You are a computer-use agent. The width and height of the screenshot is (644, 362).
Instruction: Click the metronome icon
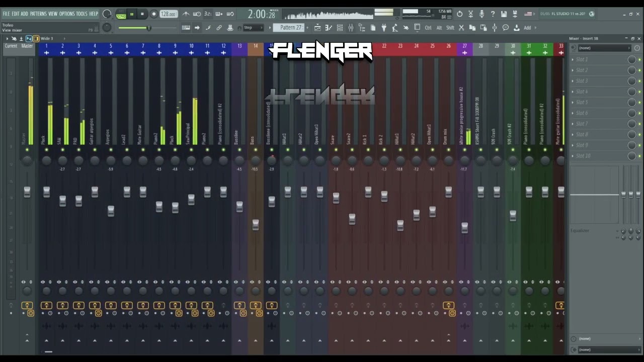pyautogui.click(x=186, y=14)
